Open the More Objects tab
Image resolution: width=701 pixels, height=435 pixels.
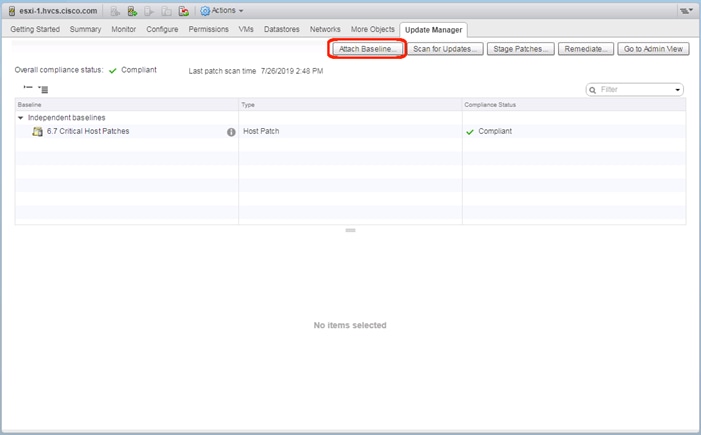372,29
